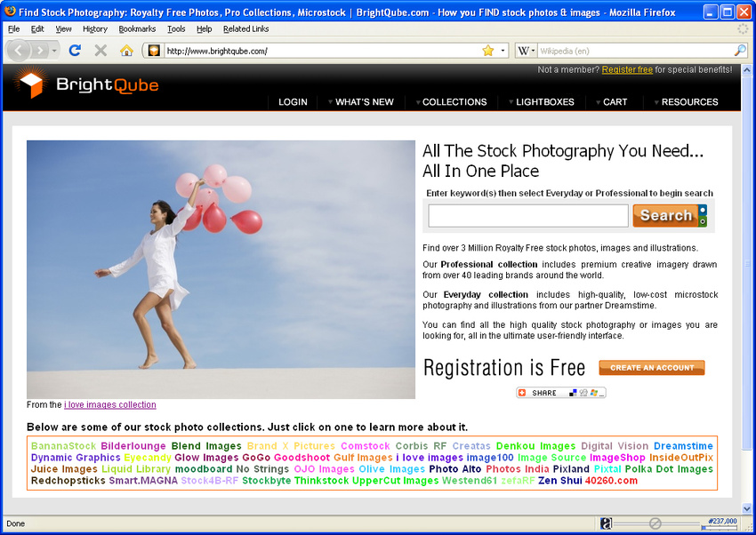Click in the address bar URL field
The width and height of the screenshot is (756, 535).
click(x=321, y=51)
